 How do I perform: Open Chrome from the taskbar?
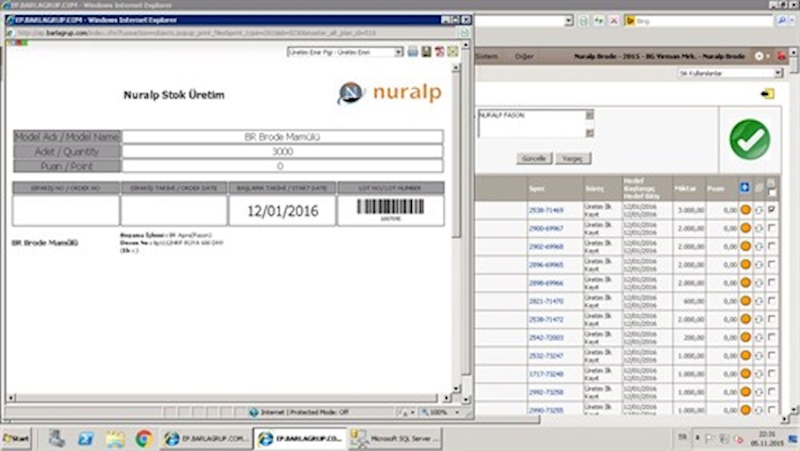coord(144,438)
